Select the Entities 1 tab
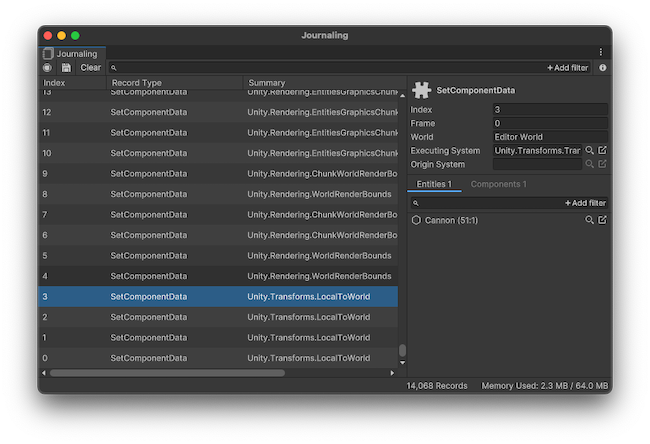 coord(434,185)
